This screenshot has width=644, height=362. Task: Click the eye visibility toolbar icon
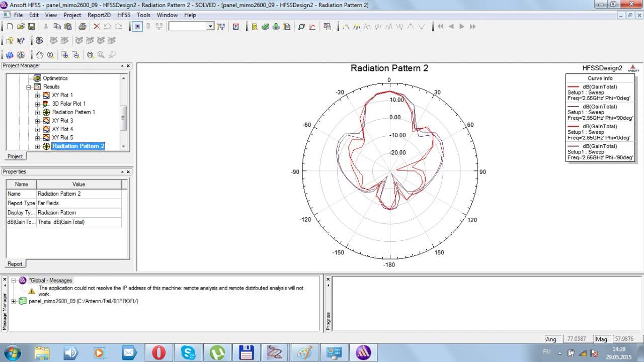(x=39, y=41)
